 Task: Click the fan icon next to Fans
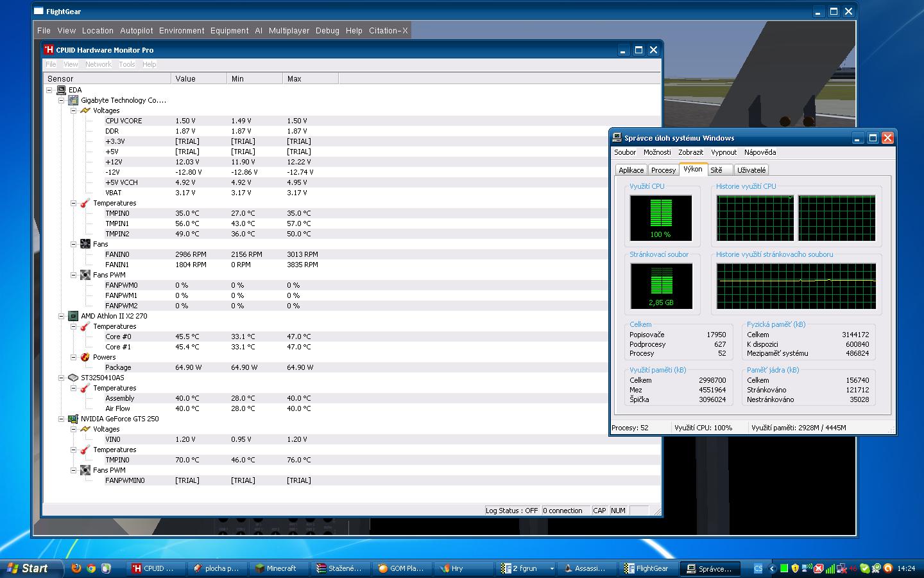(85, 244)
